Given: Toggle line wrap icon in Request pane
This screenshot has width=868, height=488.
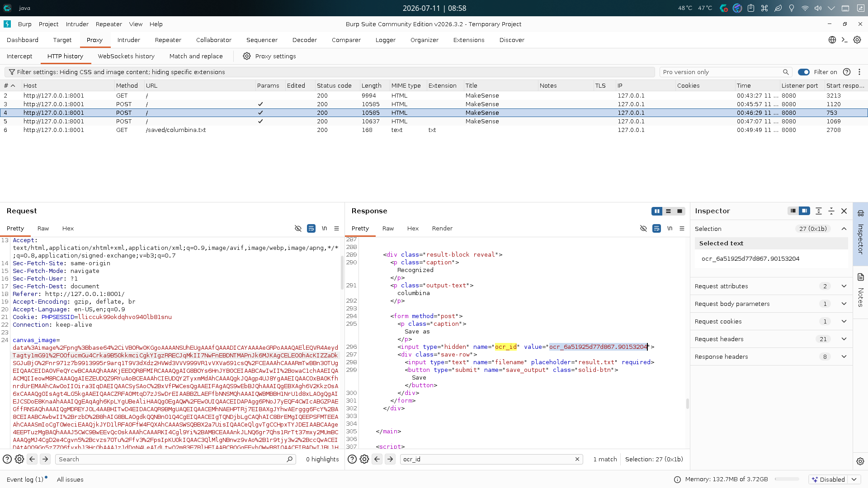Looking at the screenshot, I should 311,229.
